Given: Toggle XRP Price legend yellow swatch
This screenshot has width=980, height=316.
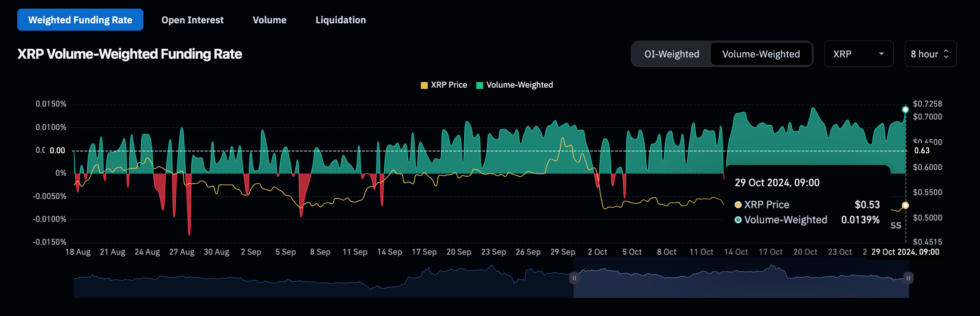Looking at the screenshot, I should pyautogui.click(x=424, y=85).
